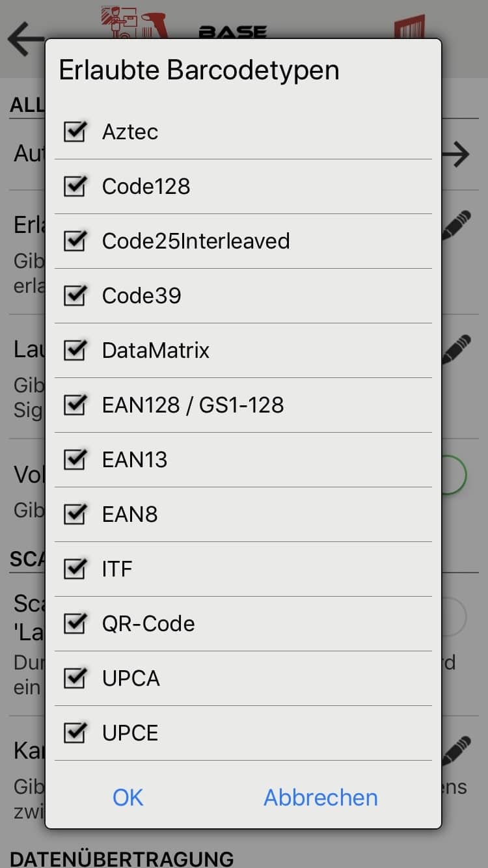Toggle the green switch behind the dialog
The width and height of the screenshot is (488, 868).
click(454, 474)
